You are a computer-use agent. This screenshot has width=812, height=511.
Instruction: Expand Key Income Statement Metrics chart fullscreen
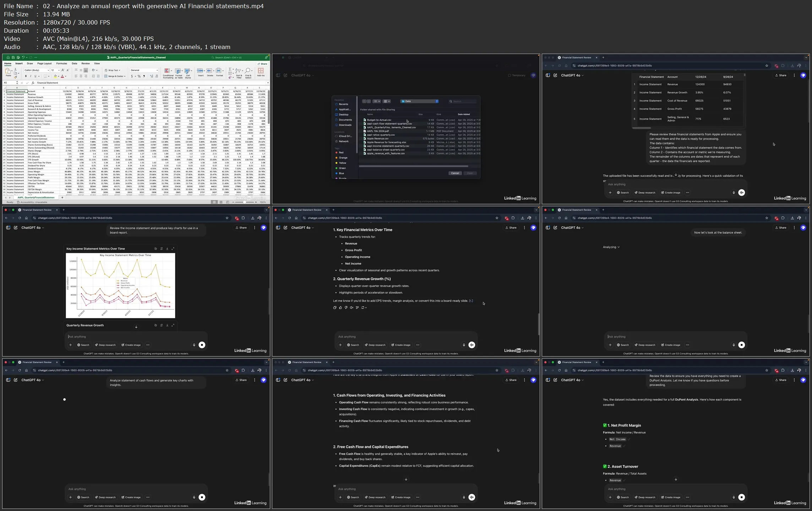173,249
